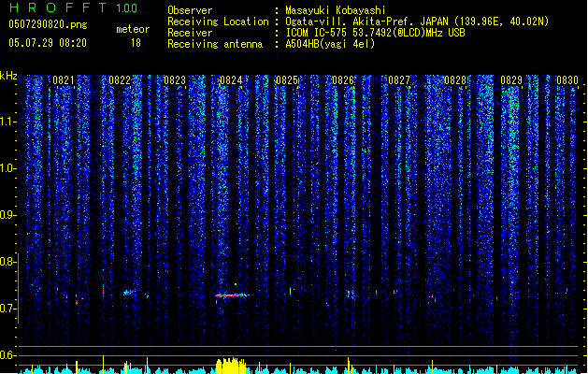Click the kHz axis unit label
This screenshot has height=374, width=588.
pos(8,76)
